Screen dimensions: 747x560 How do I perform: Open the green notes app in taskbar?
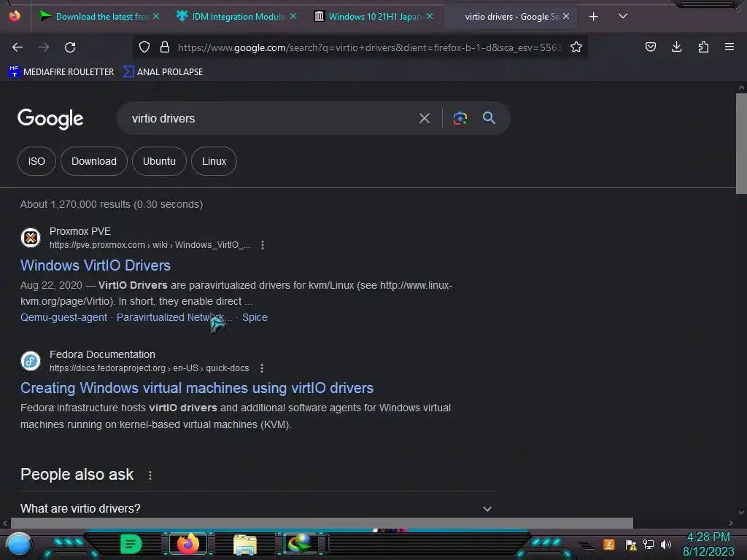pos(131,544)
